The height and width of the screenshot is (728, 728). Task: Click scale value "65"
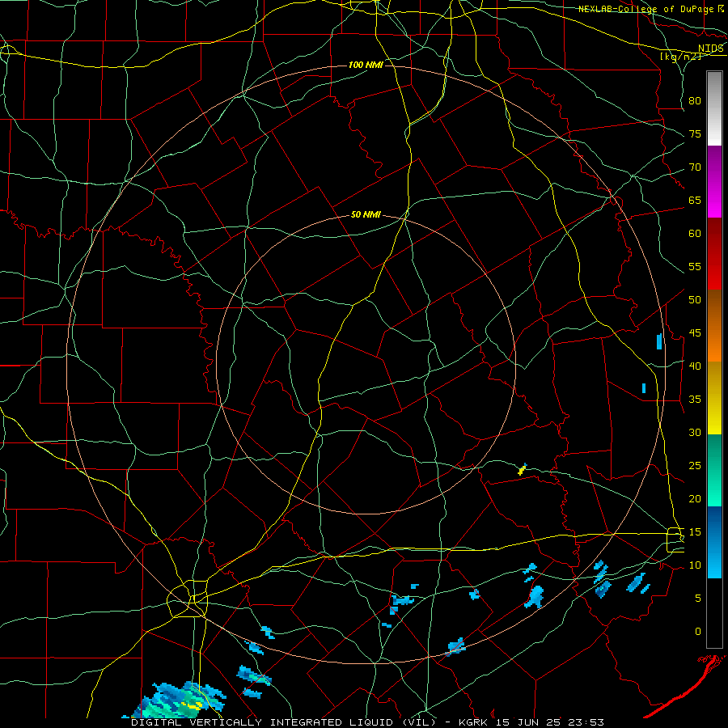(695, 201)
